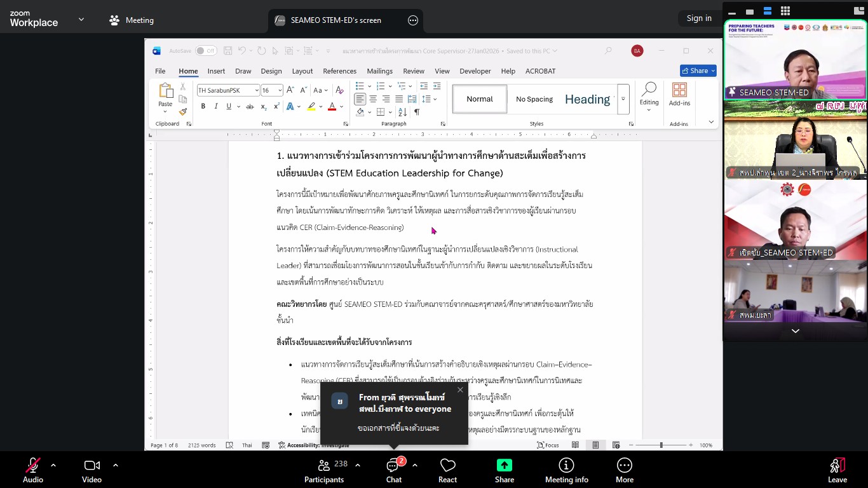Expand the audio settings arrow
The image size is (868, 488).
point(53,465)
